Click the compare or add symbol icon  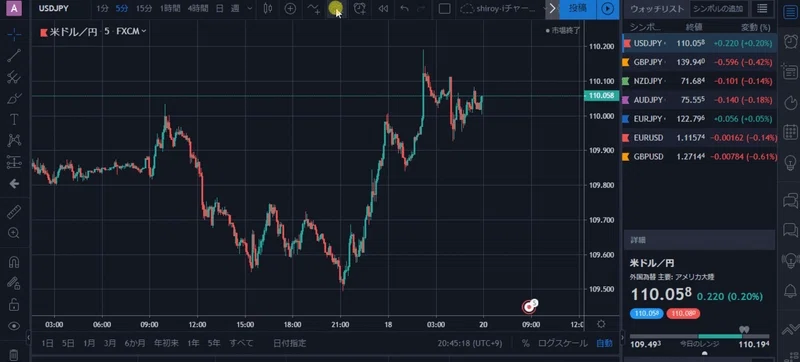pos(290,9)
